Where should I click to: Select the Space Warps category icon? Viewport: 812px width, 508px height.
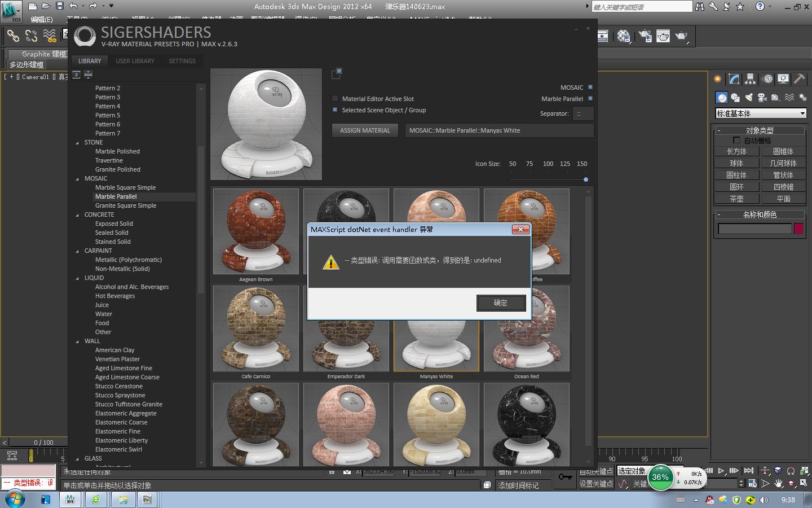pyautogui.click(x=789, y=98)
